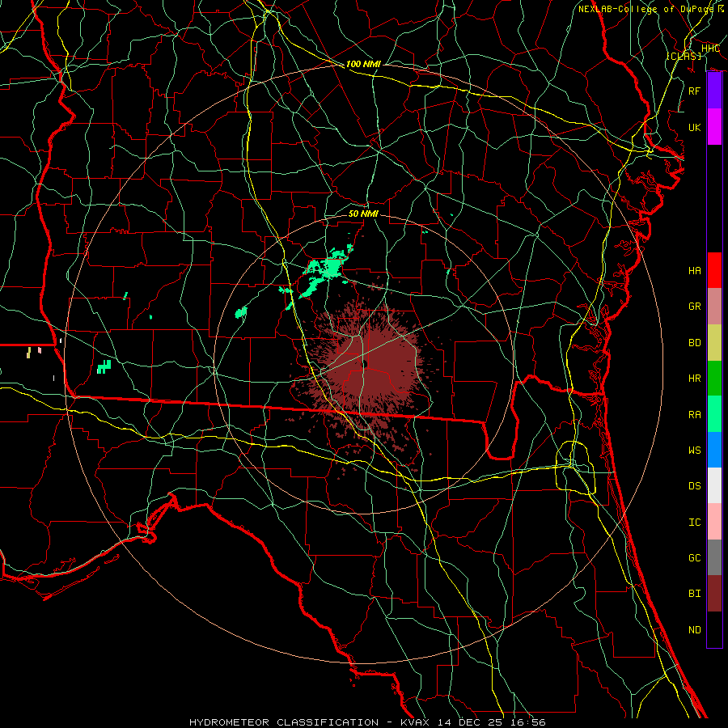Click the 16:56 time stamp
The width and height of the screenshot is (728, 728).
pos(527,722)
